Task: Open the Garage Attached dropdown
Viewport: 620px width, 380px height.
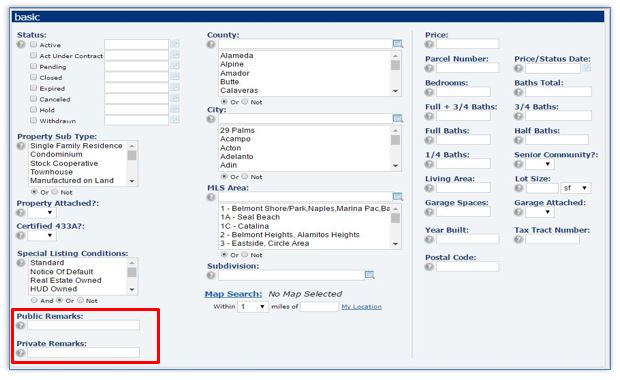Action: 539,212
